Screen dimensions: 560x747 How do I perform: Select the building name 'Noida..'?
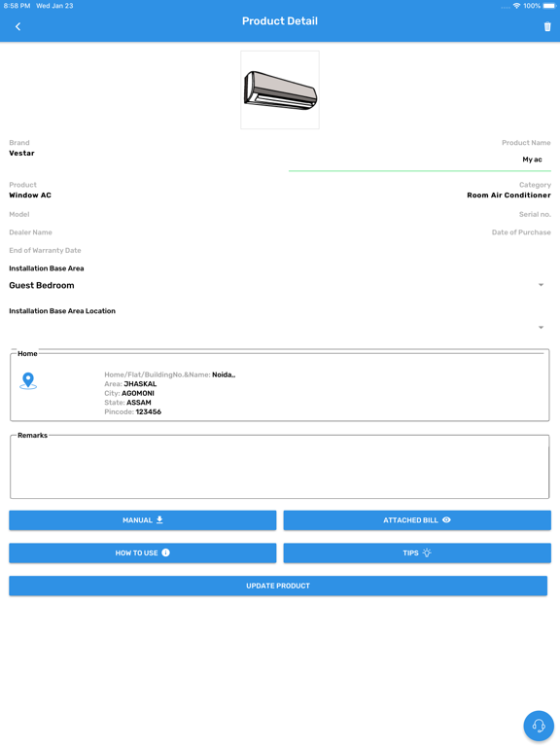(224, 374)
